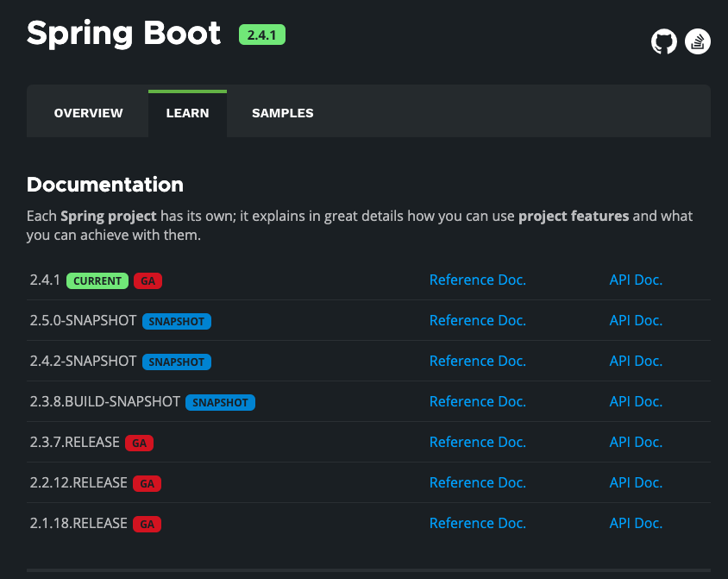The image size is (728, 579).
Task: Select the '2.1.18.RELEASE' version text
Action: [x=78, y=523]
